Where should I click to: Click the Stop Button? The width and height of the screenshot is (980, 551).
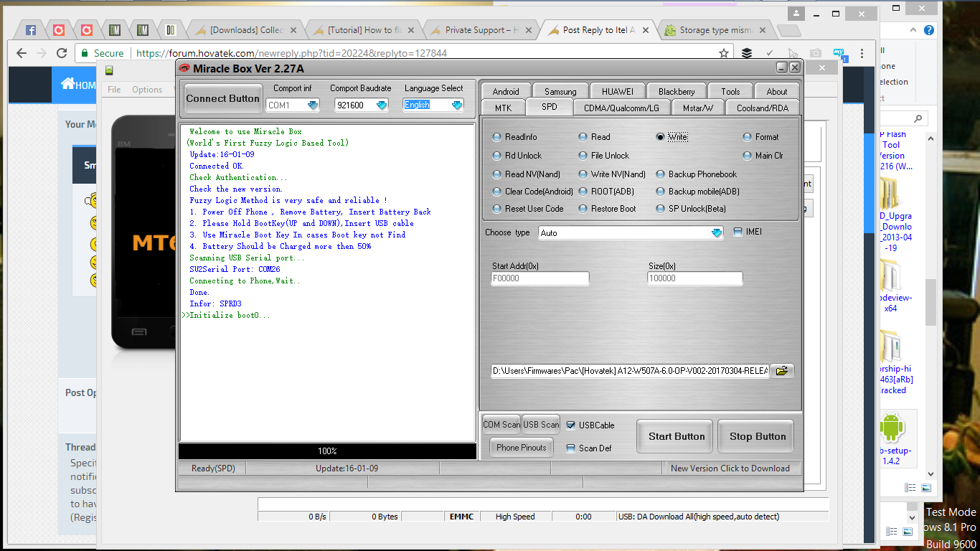757,436
